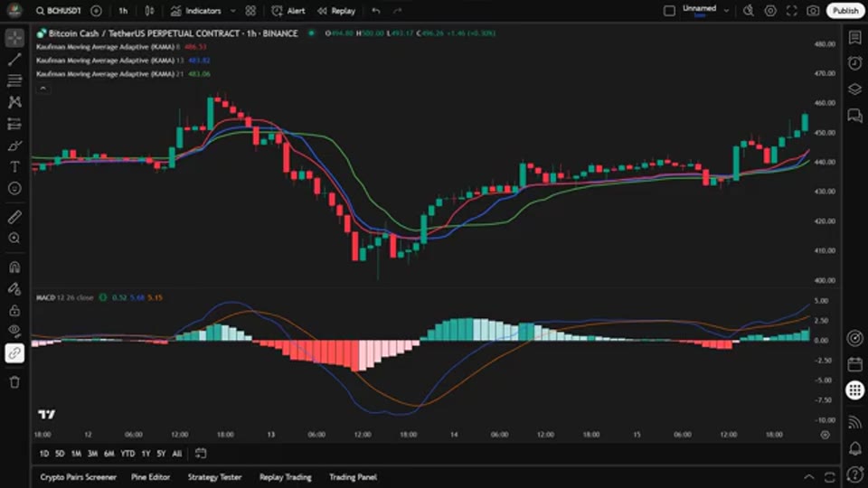Start bar Replay mode
The image size is (868, 488).
pyautogui.click(x=336, y=11)
